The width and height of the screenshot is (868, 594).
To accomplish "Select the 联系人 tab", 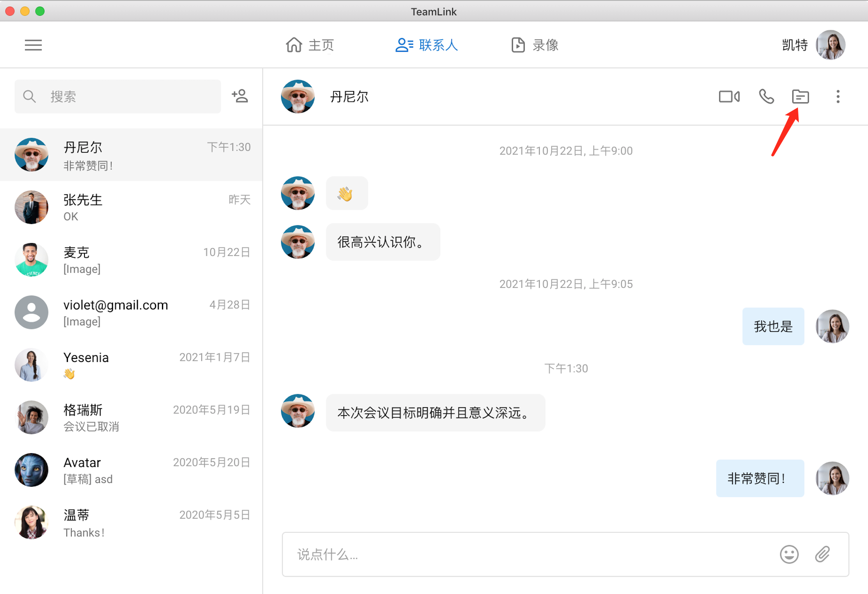I will [427, 45].
